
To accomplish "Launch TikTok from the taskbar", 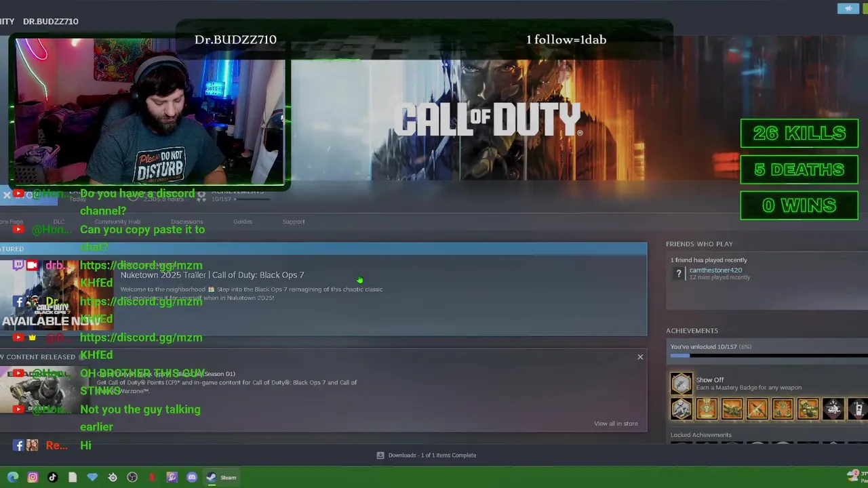I will [x=52, y=477].
